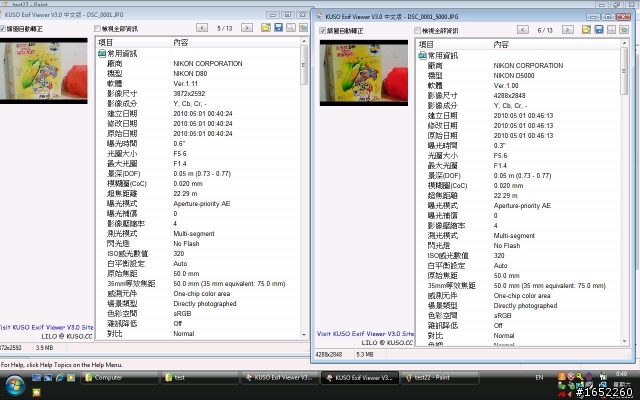
Task: Click greyed toolbar icon after save in DSC_0001.JPG window
Action: pyautogui.click(x=291, y=27)
